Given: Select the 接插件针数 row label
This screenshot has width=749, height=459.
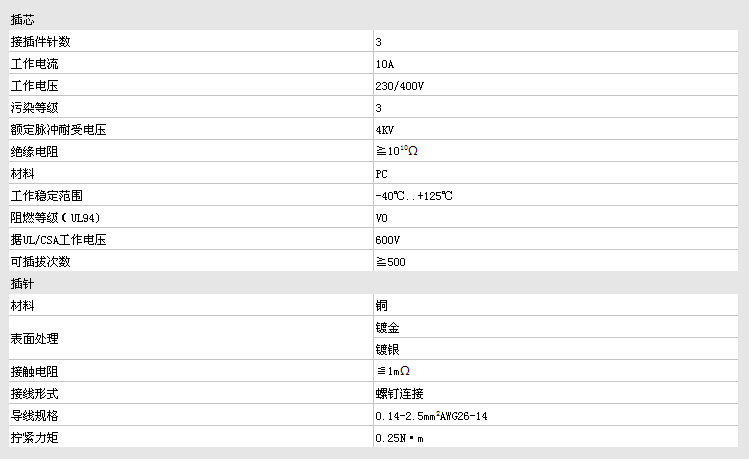Looking at the screenshot, I should tap(41, 42).
